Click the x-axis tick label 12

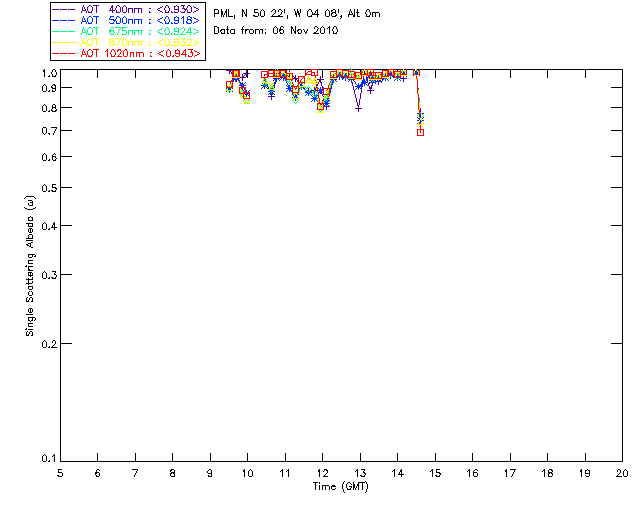click(x=322, y=472)
